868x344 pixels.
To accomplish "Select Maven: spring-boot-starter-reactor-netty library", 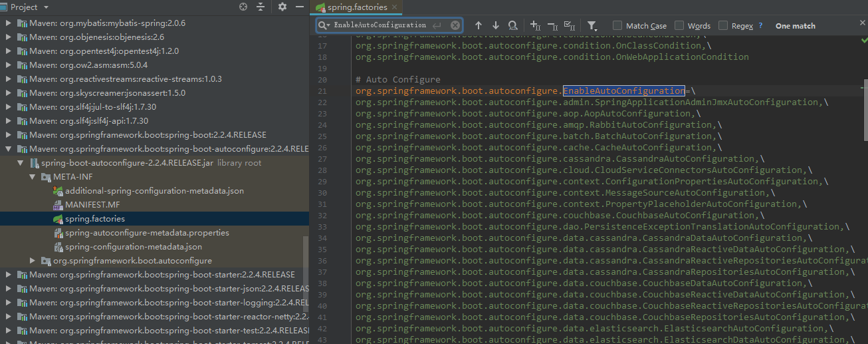I will coord(169,317).
